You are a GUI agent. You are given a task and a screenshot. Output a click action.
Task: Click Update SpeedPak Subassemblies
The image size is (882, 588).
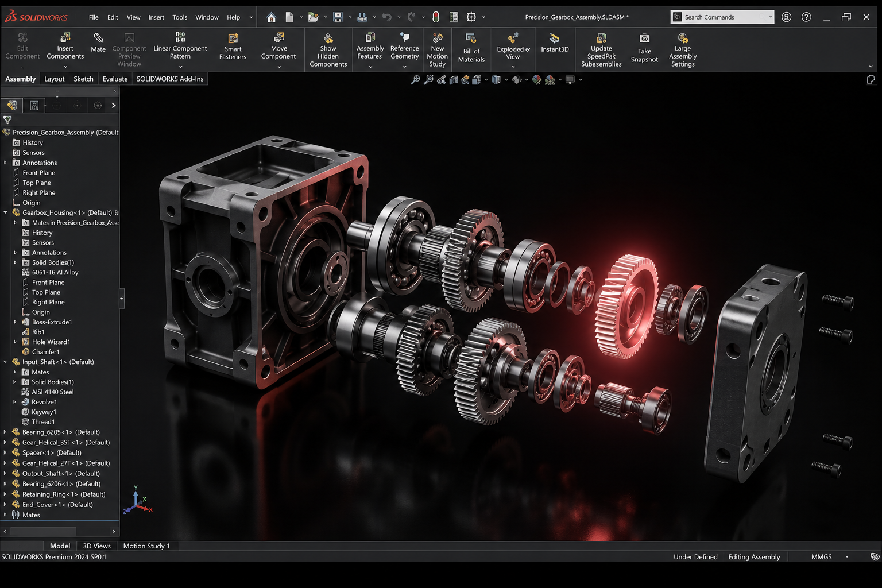[x=601, y=50]
